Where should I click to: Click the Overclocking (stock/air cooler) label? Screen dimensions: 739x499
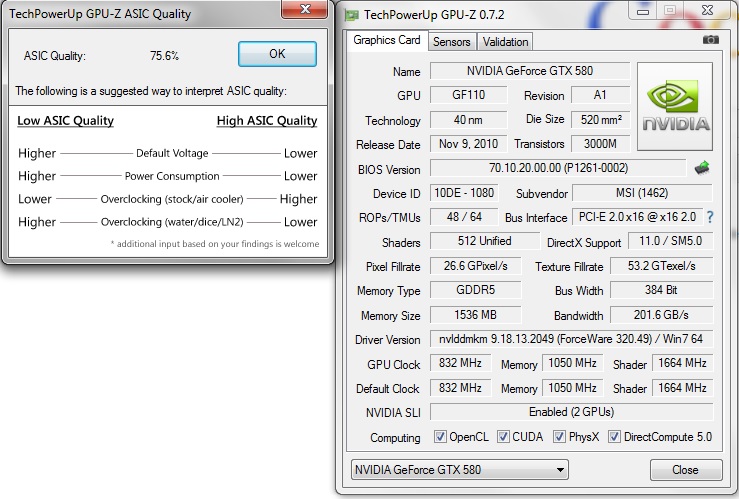pos(172,199)
